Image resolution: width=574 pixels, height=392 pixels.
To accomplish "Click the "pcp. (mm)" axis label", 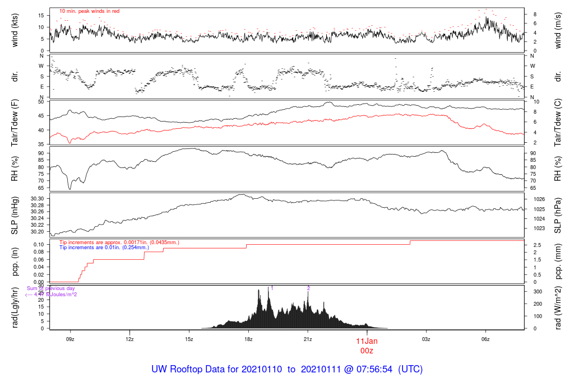I will [558, 262].
